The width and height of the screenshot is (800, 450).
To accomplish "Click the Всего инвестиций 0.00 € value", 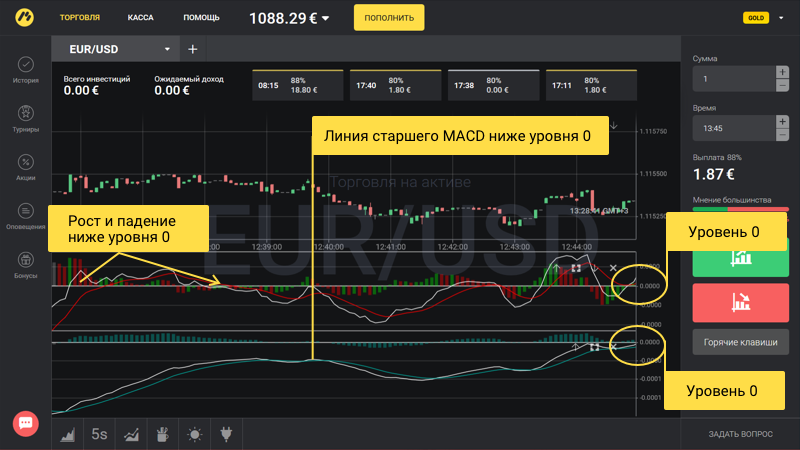I will pyautogui.click(x=81, y=91).
